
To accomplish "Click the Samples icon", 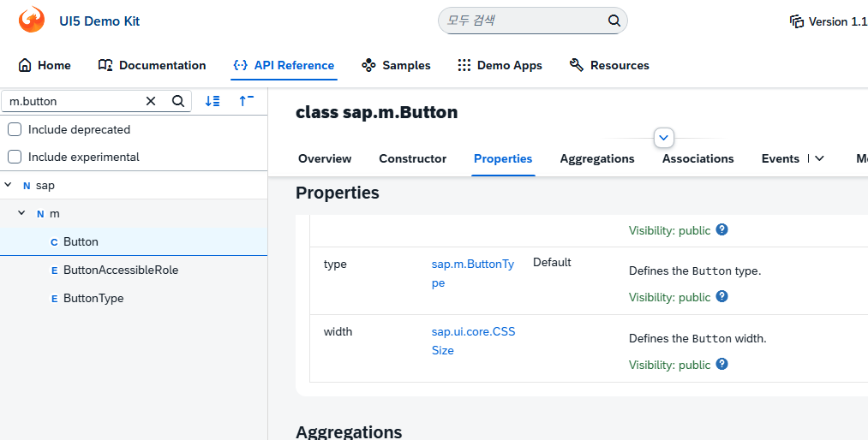I will pos(368,65).
